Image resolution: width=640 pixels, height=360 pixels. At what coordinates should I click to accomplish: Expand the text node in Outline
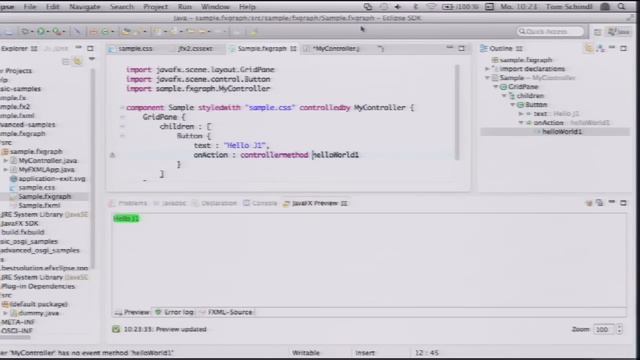pos(521,114)
